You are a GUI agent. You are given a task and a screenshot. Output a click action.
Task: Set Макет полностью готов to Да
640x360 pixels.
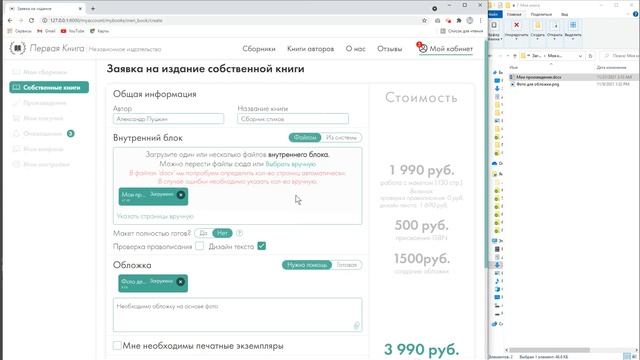203,233
